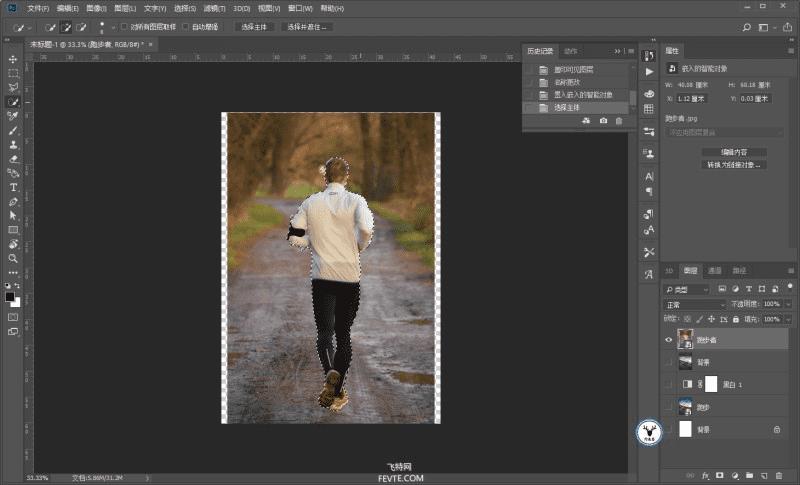Screen dimensions: 800x485
Task: Select the Move tool in toolbar
Action: (x=13, y=59)
